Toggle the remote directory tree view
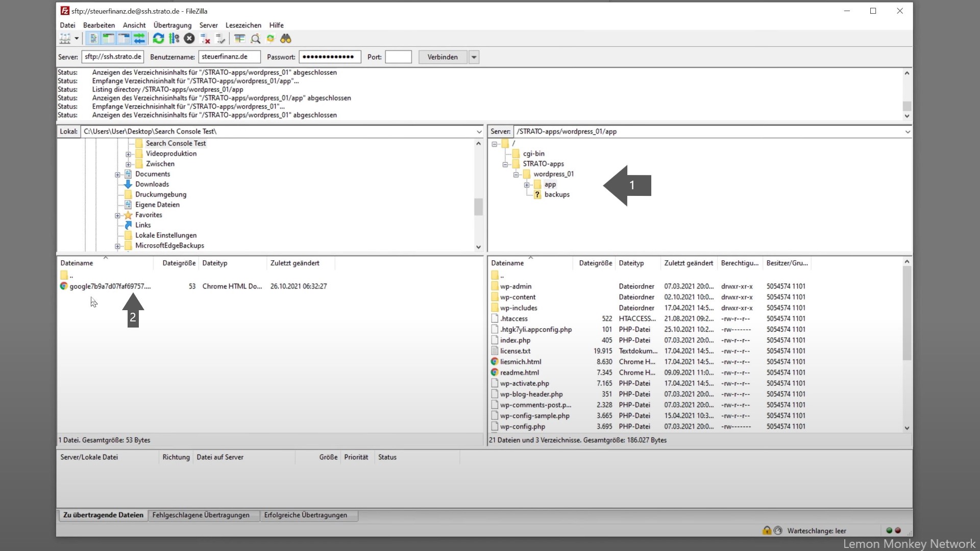This screenshot has height=551, width=980. pos(124,38)
